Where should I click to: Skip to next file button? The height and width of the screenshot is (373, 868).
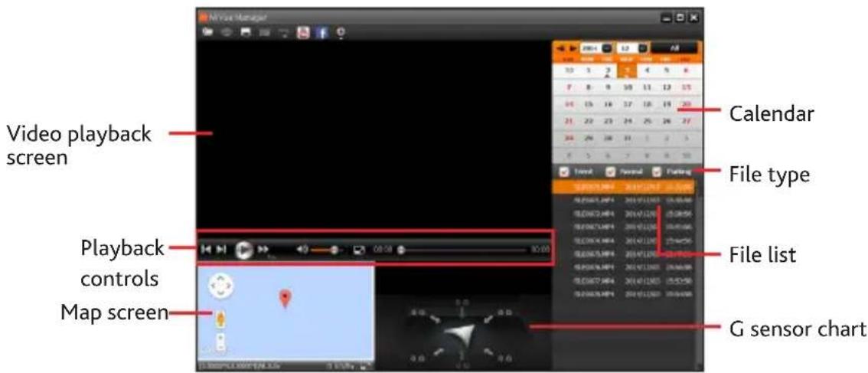(221, 250)
